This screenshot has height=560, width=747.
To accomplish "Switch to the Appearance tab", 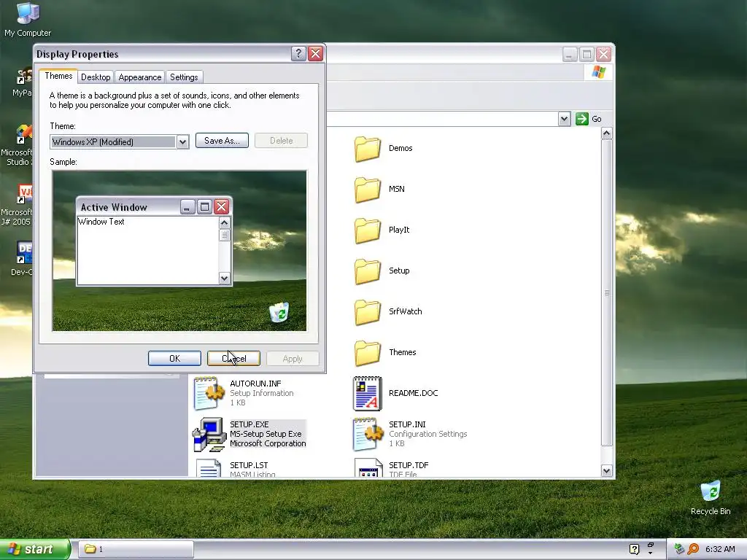I will click(139, 77).
